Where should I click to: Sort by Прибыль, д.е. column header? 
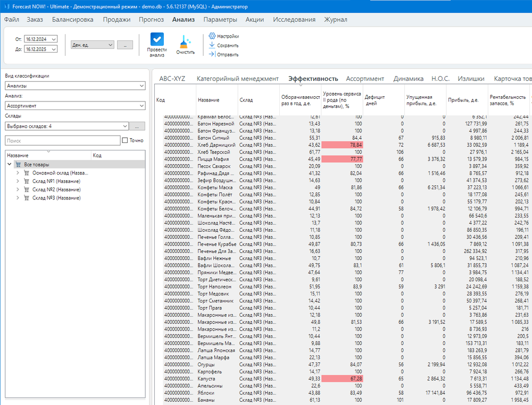(x=463, y=100)
